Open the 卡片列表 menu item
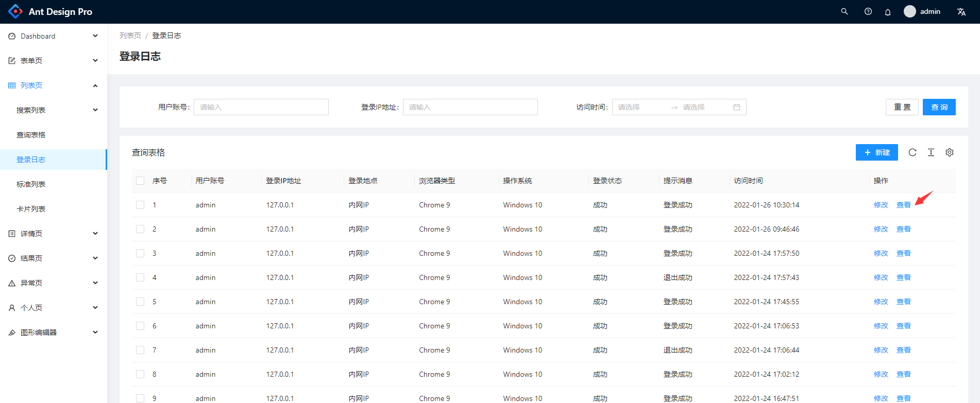The height and width of the screenshot is (403, 980). [54, 209]
